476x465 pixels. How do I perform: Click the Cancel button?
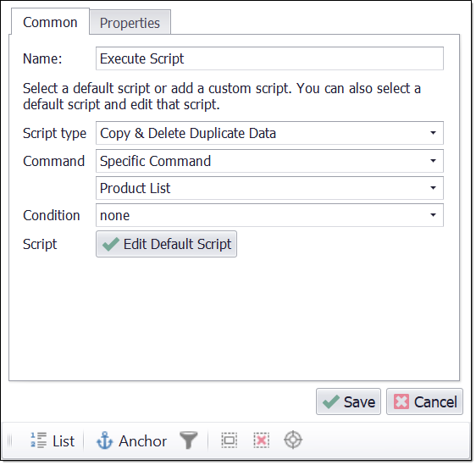(424, 403)
